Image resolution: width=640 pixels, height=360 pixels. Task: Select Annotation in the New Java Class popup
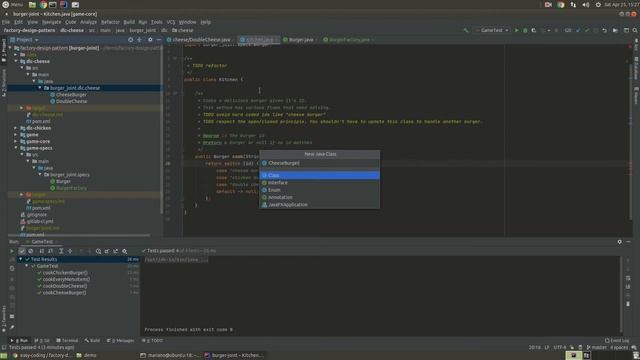point(320,197)
